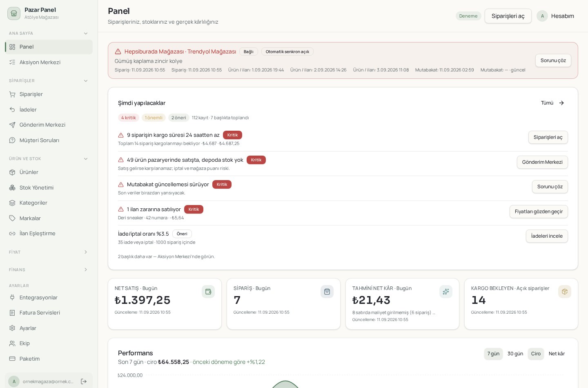Click Sorunu çöz for Mutabakat güncellemesi
Image resolution: width=588 pixels, height=388 pixels.
click(x=550, y=187)
